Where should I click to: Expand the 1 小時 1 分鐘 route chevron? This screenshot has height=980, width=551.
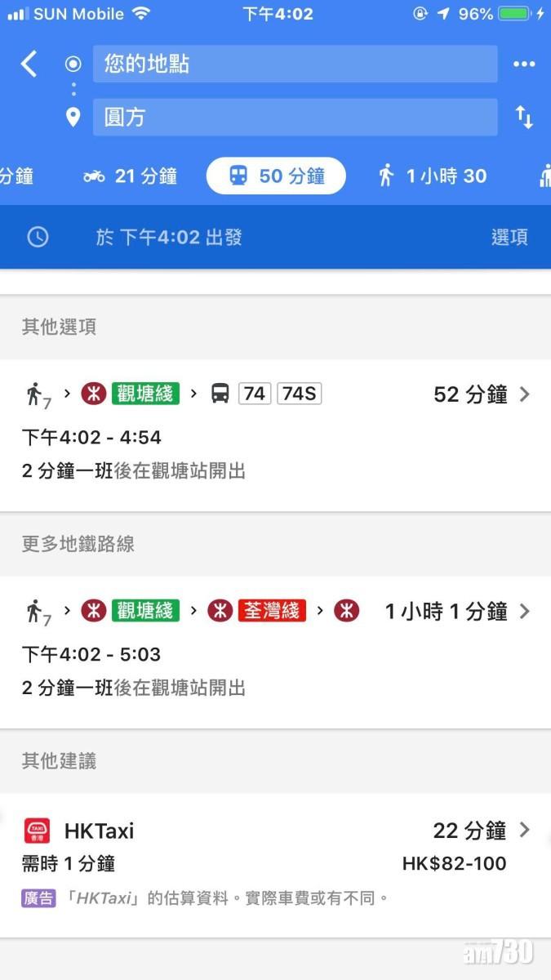click(527, 611)
